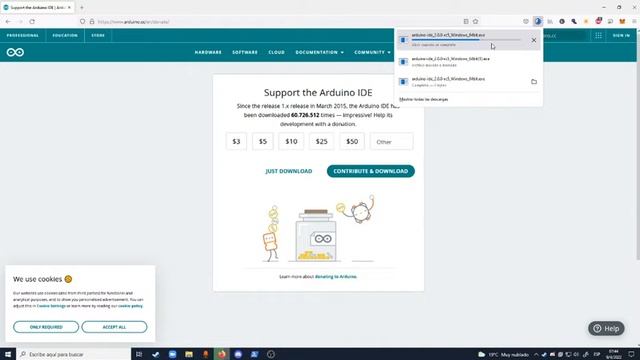
Task: Toggle reader view icon in address bar
Action: coord(466,22)
